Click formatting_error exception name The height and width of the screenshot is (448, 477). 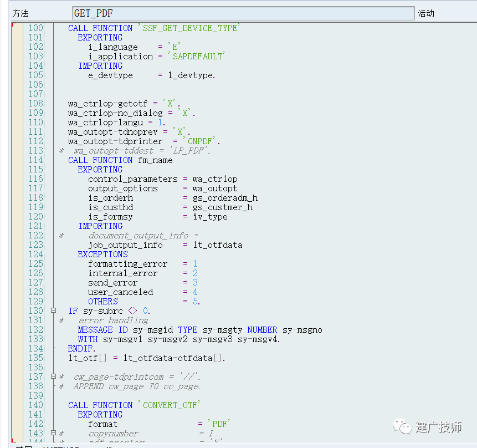pos(128,264)
